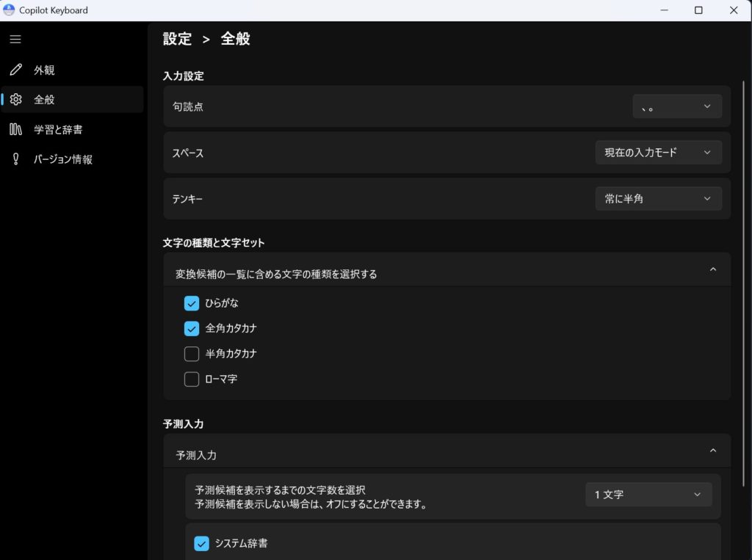Disable the 全角カタカナ checkbox

click(x=192, y=328)
